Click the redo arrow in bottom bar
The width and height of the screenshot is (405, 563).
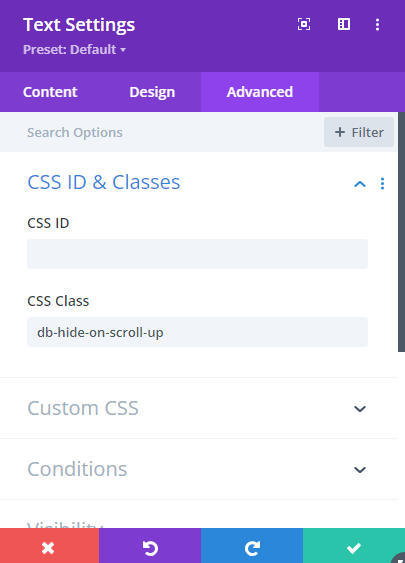click(x=252, y=548)
